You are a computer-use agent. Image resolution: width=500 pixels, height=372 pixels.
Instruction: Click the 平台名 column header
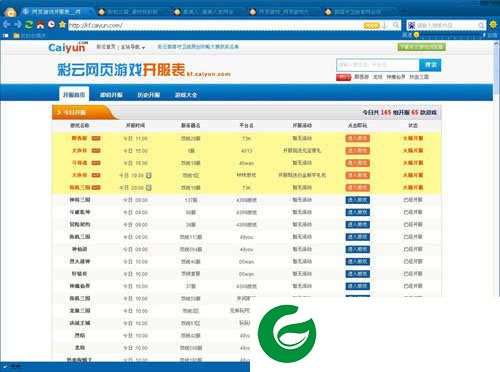click(x=246, y=126)
